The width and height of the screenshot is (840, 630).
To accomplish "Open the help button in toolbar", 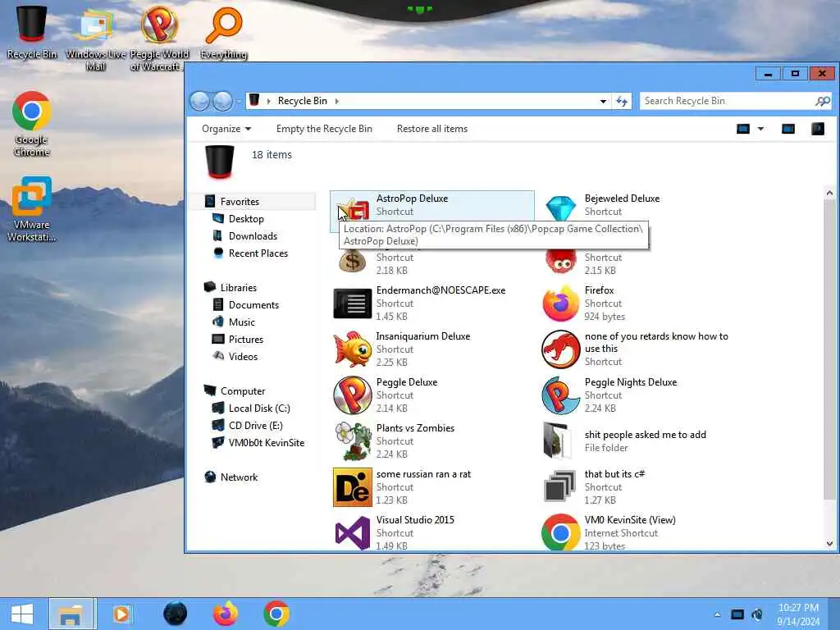I will tap(818, 129).
